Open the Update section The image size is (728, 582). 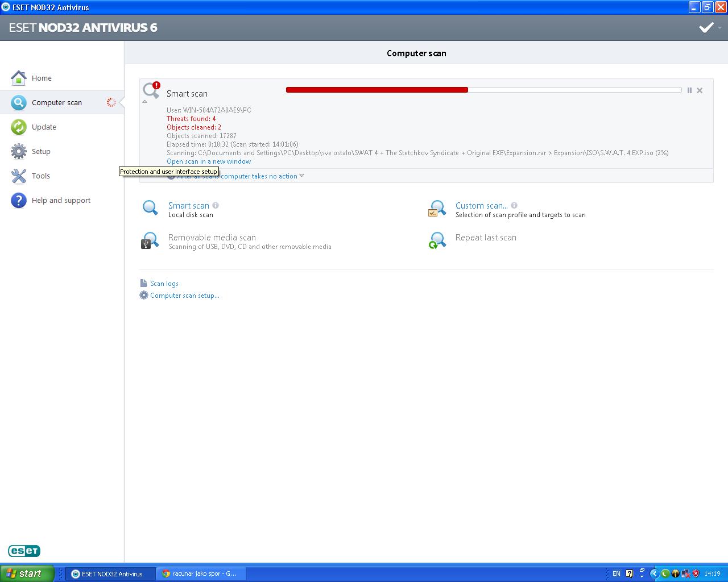(x=44, y=127)
